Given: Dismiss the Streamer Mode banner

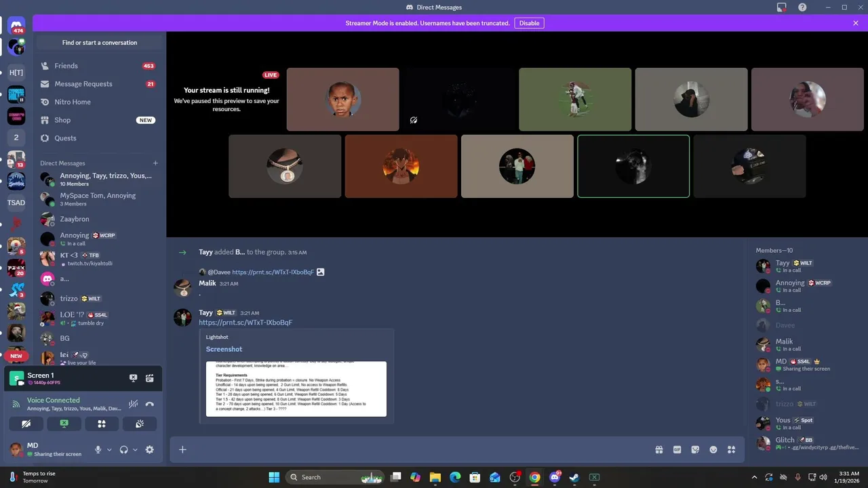Looking at the screenshot, I should click(856, 23).
